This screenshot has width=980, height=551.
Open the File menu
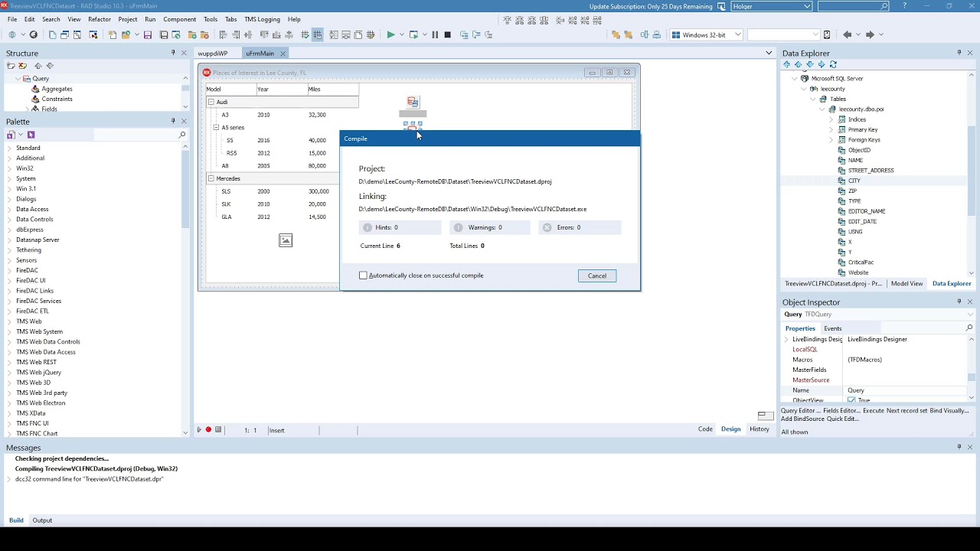(x=12, y=19)
